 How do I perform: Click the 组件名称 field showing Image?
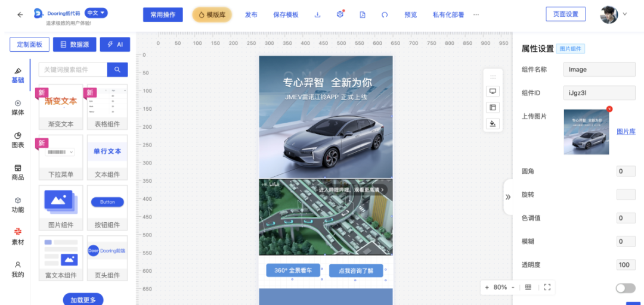[x=600, y=69]
